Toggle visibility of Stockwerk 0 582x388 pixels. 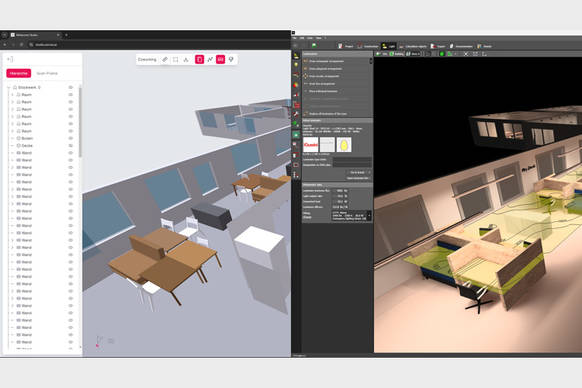point(71,87)
